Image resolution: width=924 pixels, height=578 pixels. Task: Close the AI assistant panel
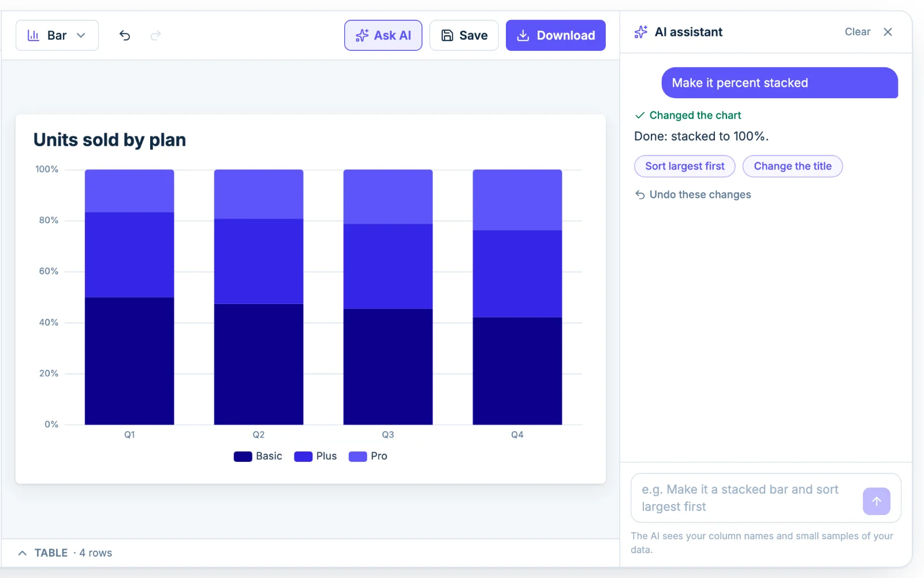click(888, 32)
